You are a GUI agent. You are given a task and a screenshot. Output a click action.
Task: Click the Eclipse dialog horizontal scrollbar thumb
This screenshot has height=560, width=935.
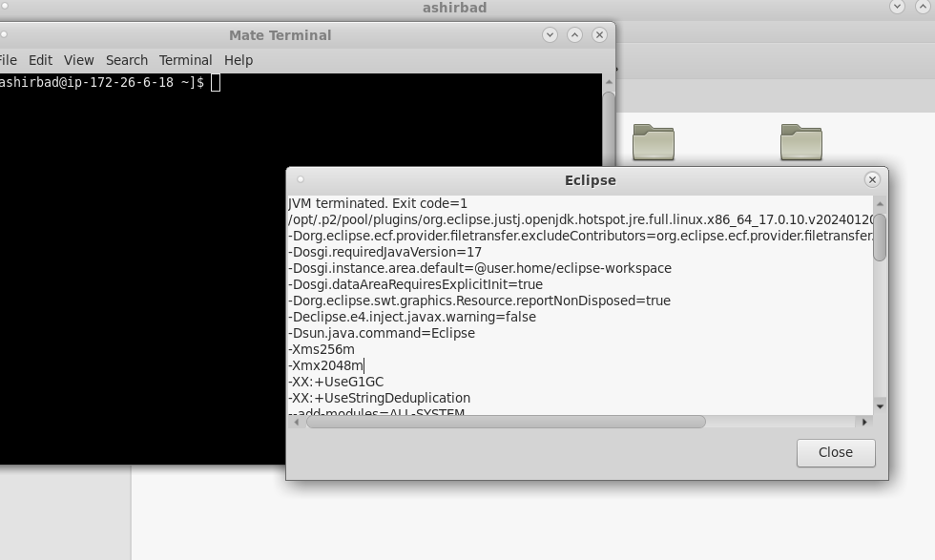coord(506,422)
